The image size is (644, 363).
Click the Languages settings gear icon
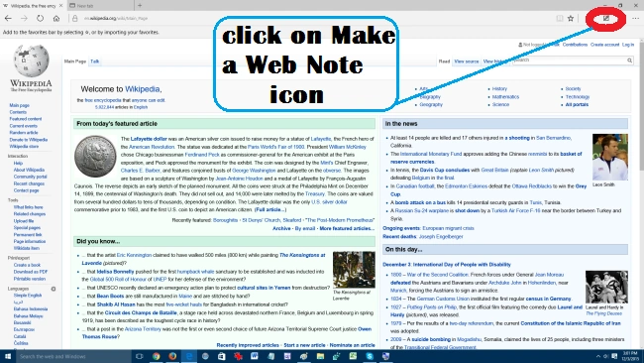click(54, 289)
